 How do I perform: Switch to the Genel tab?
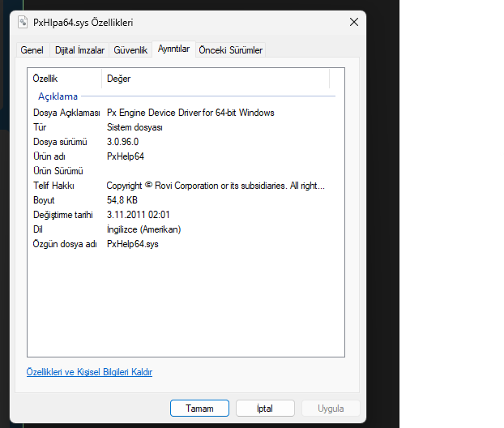coord(32,50)
